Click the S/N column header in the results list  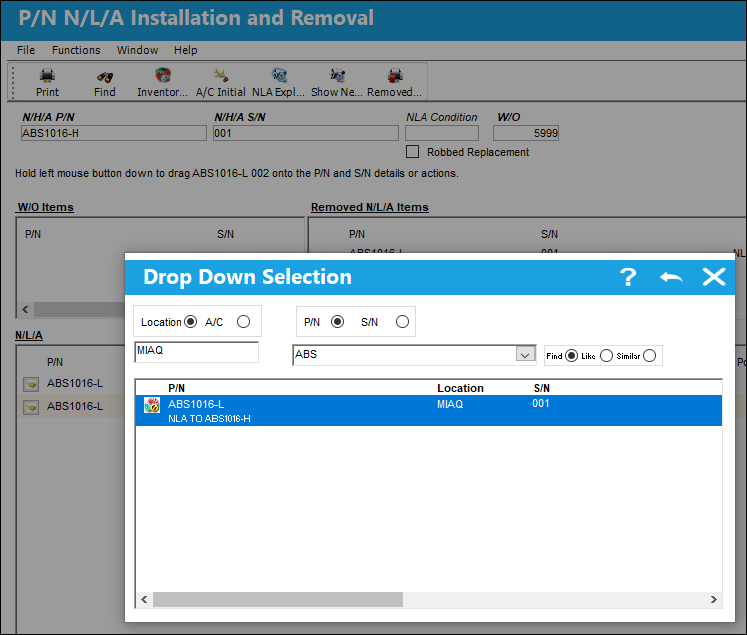coord(542,388)
